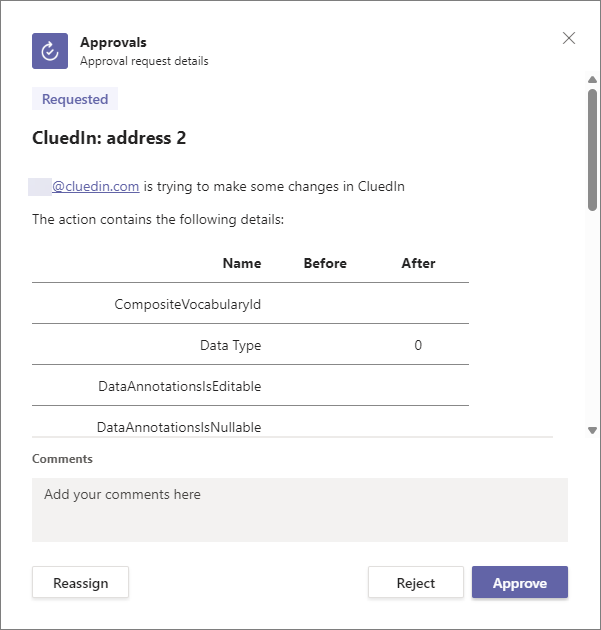Click the Data Type After value 0
601x630 pixels.
click(x=418, y=345)
